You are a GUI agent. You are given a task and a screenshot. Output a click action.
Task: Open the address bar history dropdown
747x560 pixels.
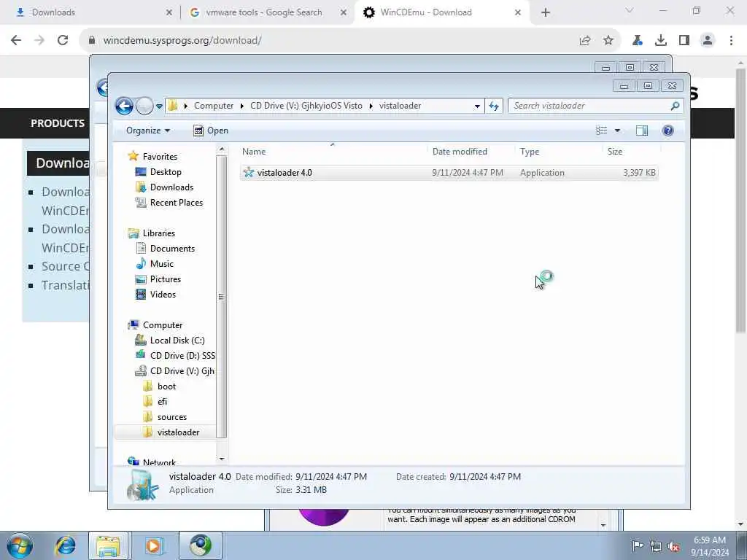pyautogui.click(x=477, y=106)
